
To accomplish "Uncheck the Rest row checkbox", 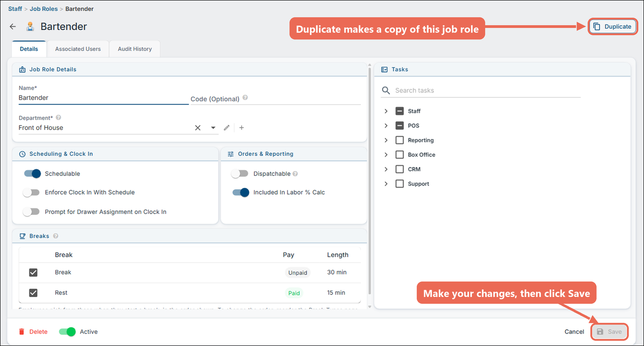I will pos(33,293).
